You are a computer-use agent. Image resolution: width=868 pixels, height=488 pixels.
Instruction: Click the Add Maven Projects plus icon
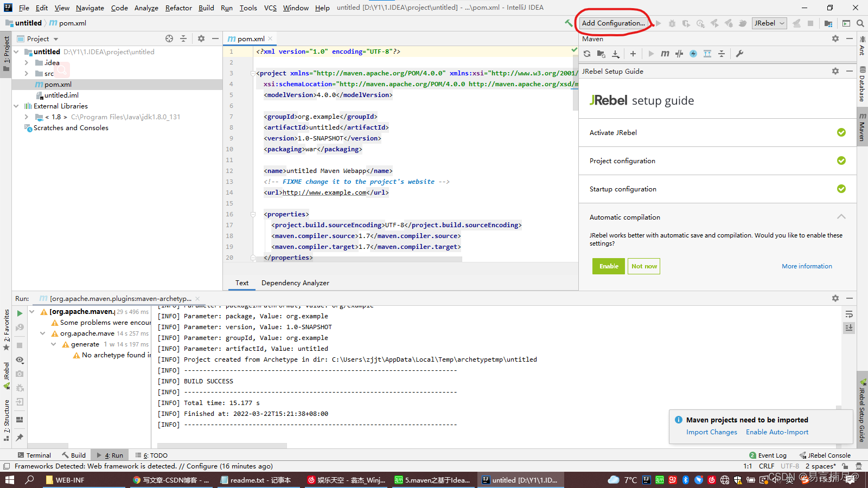pos(633,54)
